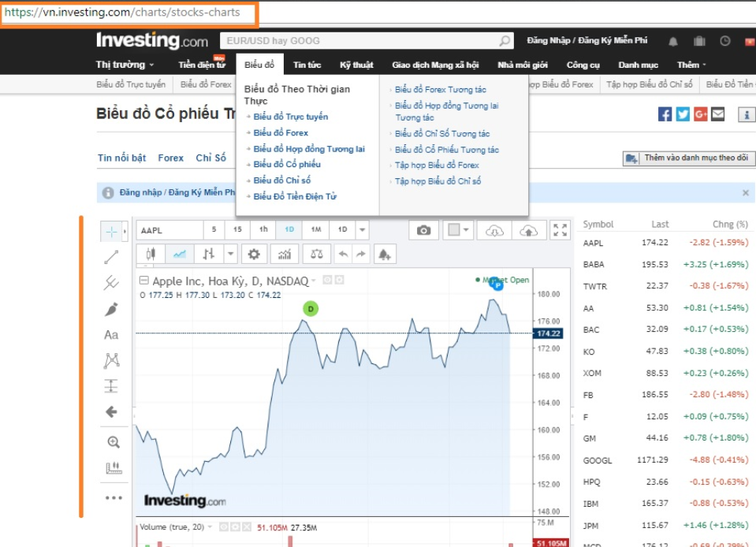This screenshot has width=756, height=547.
Task: Select the brush drawing tool
Action: tap(111, 309)
